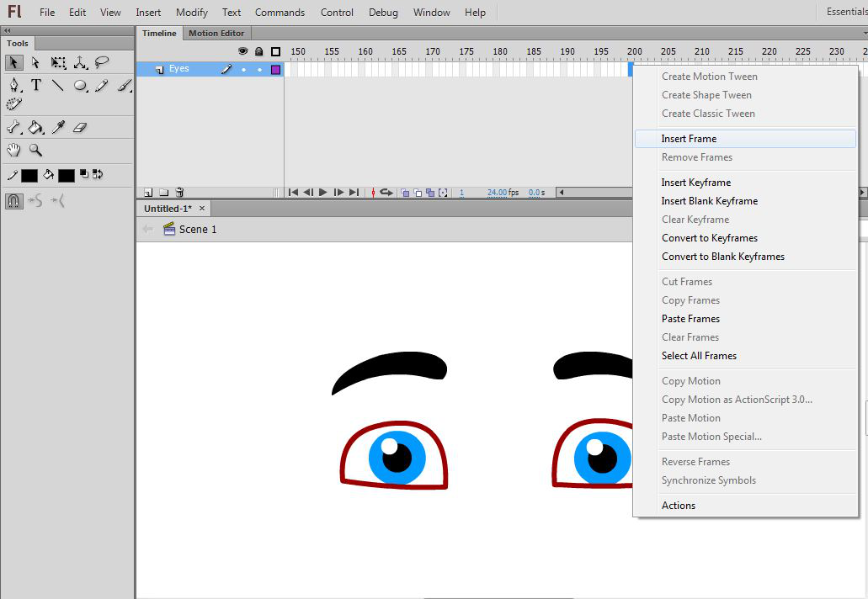Activate the Eraser tool
The width and height of the screenshot is (868, 599).
[80, 127]
